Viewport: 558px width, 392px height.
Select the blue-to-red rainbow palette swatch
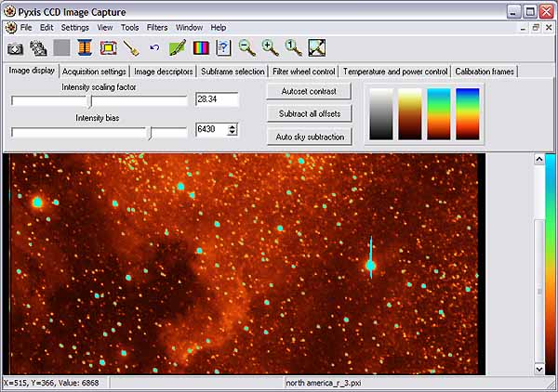pyautogui.click(x=468, y=113)
